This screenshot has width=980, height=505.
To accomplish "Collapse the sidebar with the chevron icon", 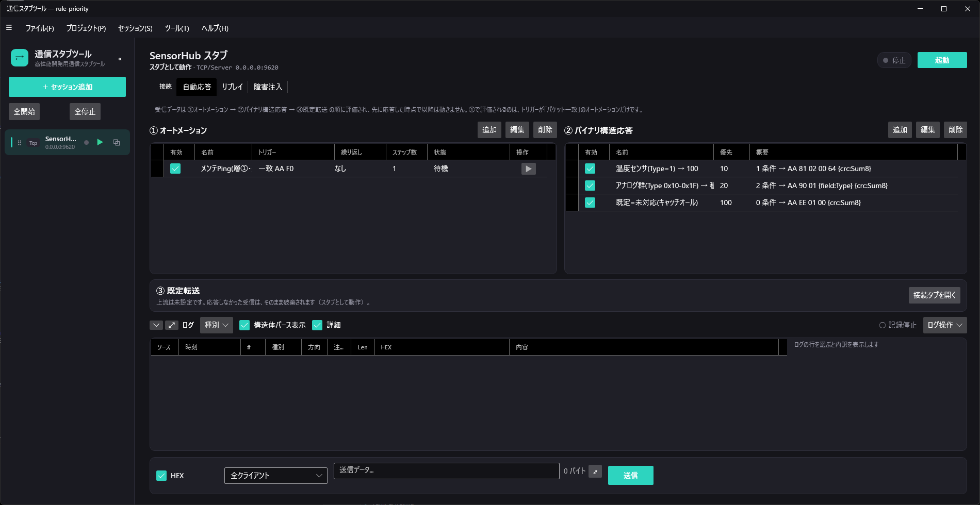I will [120, 59].
